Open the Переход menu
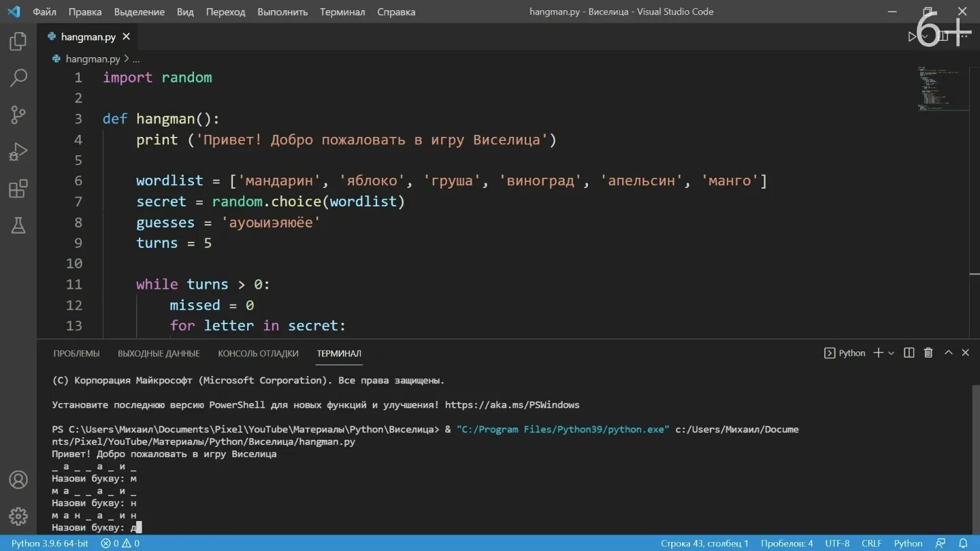This screenshot has width=980, height=551. 225,12
